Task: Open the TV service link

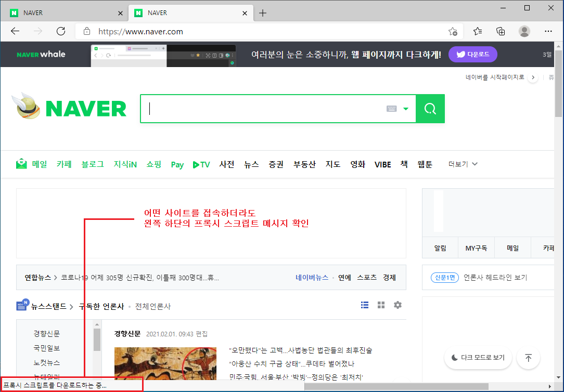Action: click(201, 165)
